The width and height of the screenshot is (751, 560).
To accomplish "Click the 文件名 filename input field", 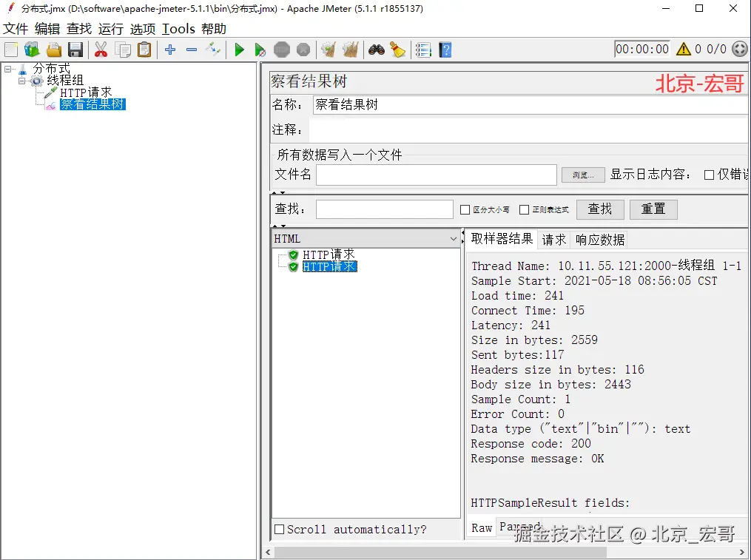I will tap(437, 175).
